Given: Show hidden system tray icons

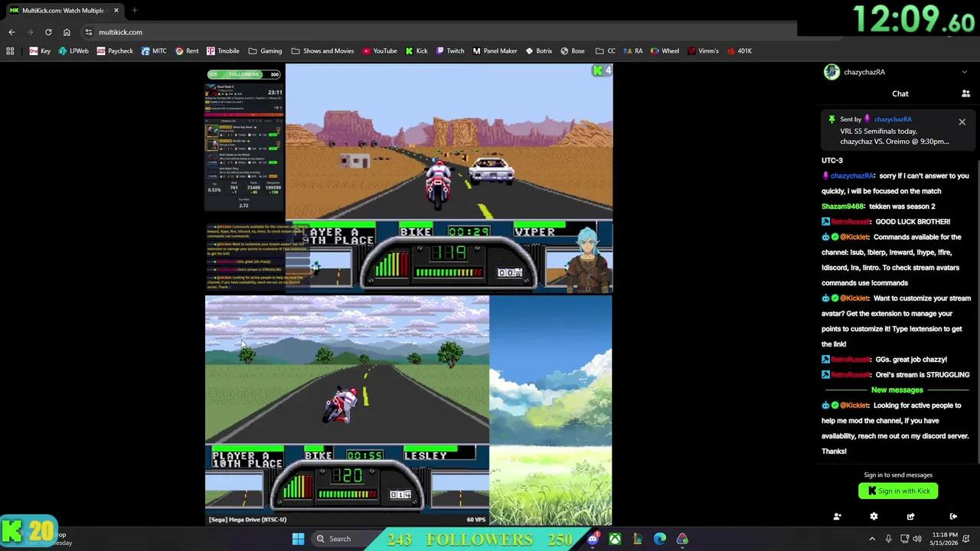Looking at the screenshot, I should coord(872,539).
